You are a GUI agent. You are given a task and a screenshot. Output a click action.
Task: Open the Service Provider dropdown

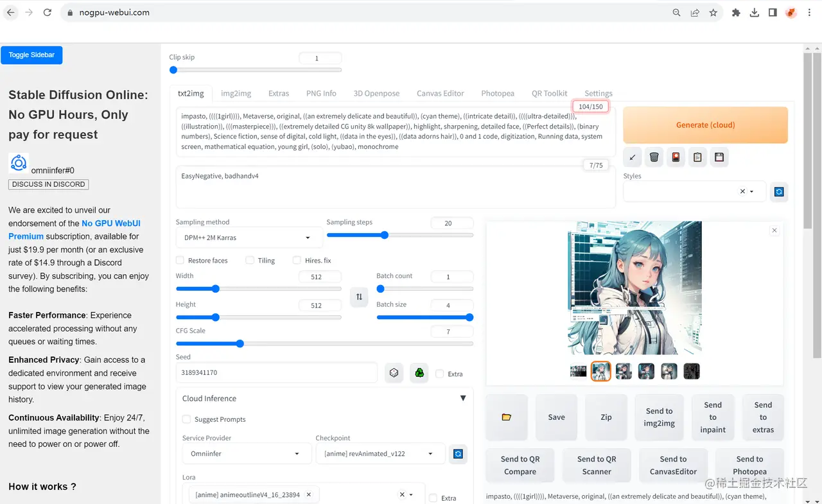247,453
